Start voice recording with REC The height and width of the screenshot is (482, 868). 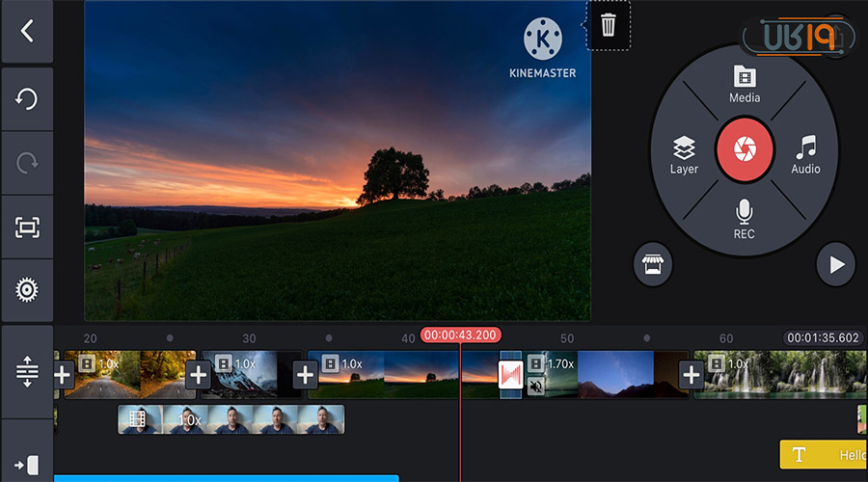click(x=744, y=221)
